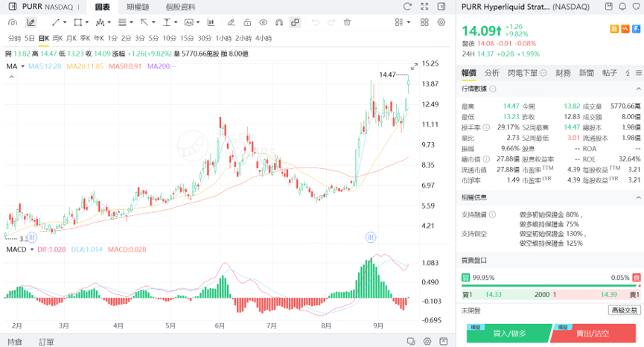Click the blue lightning trade badge
Screen dimensions: 644x347
[x=637, y=29]
